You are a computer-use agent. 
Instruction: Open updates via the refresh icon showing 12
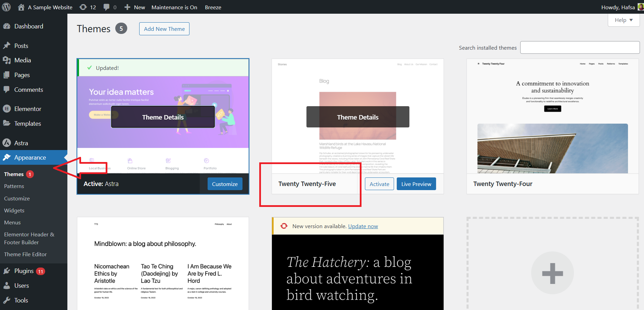click(x=83, y=7)
